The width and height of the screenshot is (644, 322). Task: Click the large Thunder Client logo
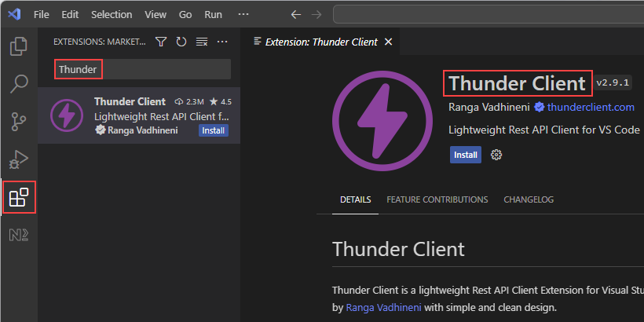coord(382,121)
